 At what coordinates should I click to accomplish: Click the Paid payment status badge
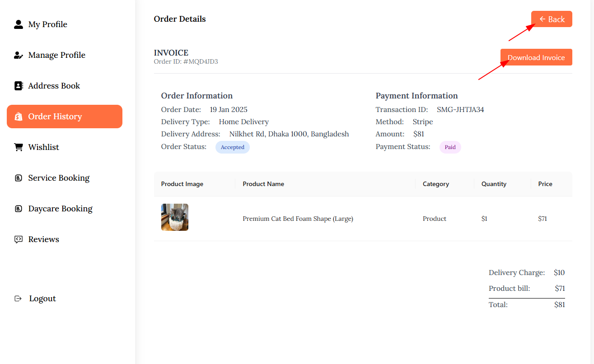pos(450,147)
